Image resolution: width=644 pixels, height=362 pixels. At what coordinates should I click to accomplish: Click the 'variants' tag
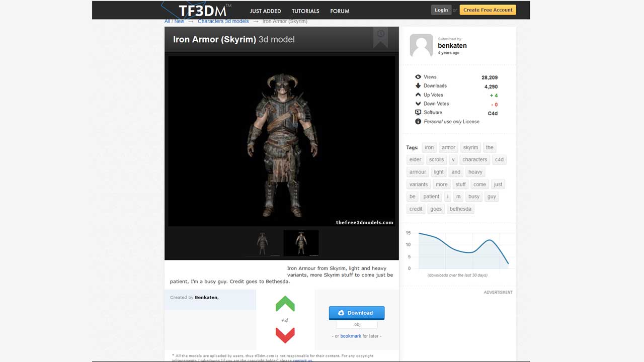pyautogui.click(x=419, y=185)
